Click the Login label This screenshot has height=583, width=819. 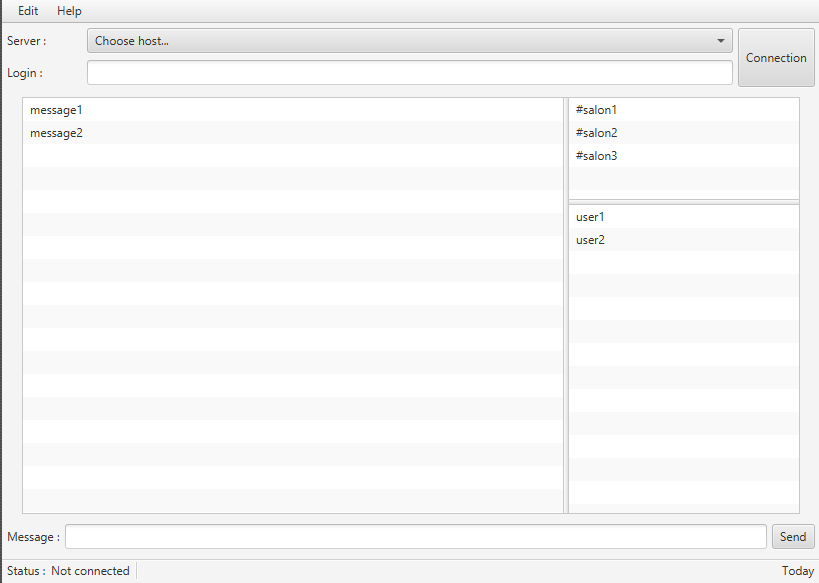tap(25, 73)
